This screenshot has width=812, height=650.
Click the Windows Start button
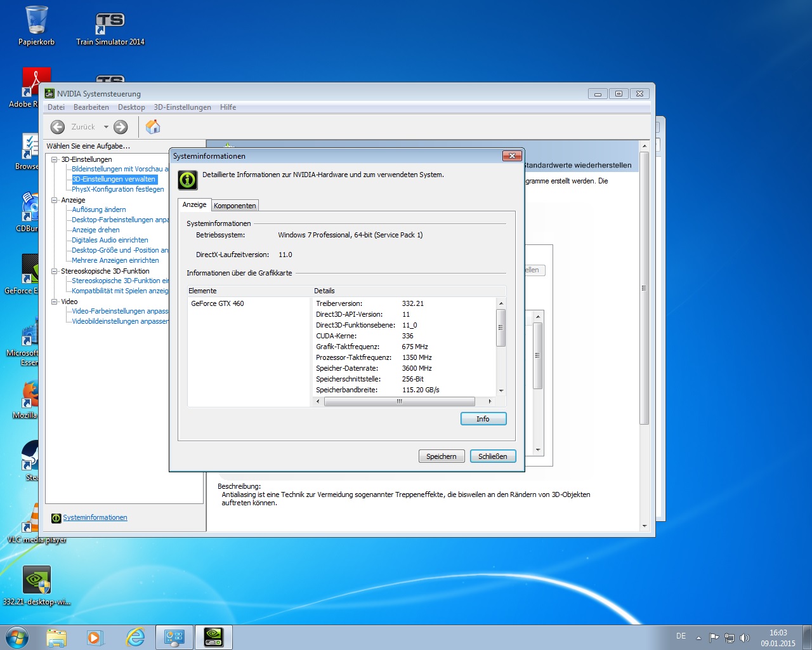click(17, 637)
